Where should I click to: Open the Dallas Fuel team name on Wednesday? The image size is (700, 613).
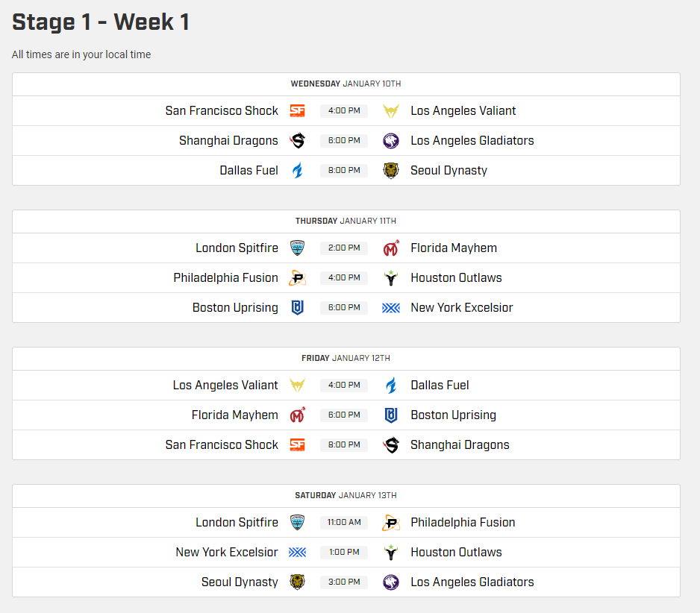(x=249, y=171)
